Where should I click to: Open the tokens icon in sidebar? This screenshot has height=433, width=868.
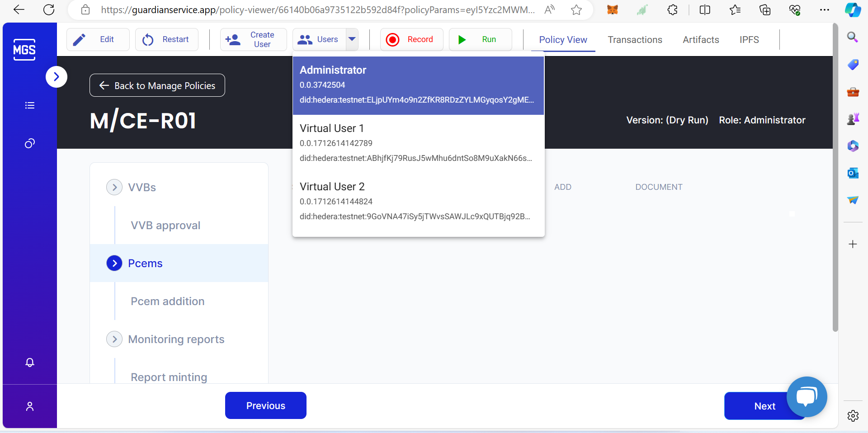(x=30, y=144)
